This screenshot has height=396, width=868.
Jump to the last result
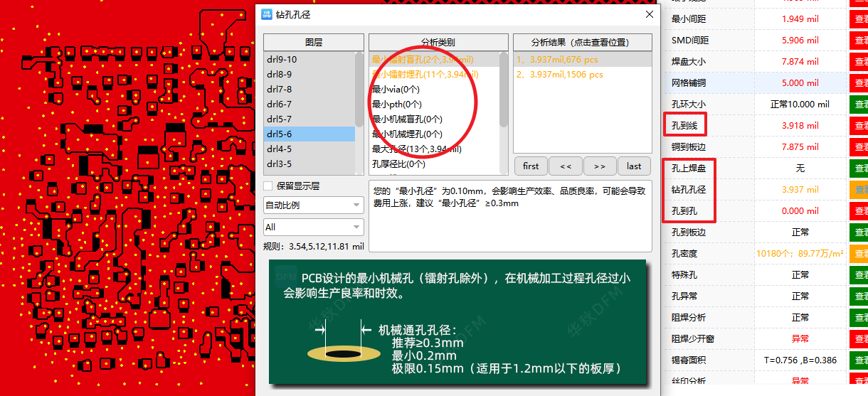point(634,166)
